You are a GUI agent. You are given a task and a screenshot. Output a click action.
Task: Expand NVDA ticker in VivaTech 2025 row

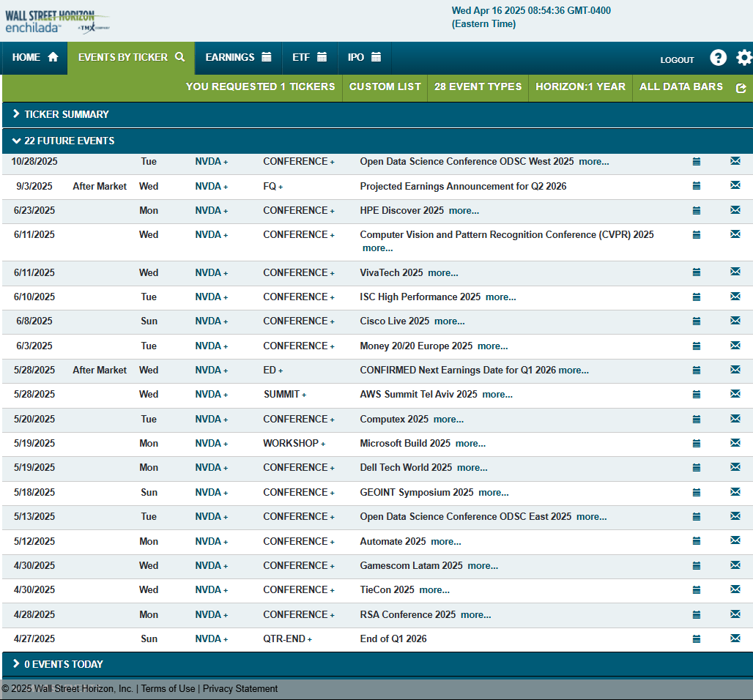click(211, 273)
